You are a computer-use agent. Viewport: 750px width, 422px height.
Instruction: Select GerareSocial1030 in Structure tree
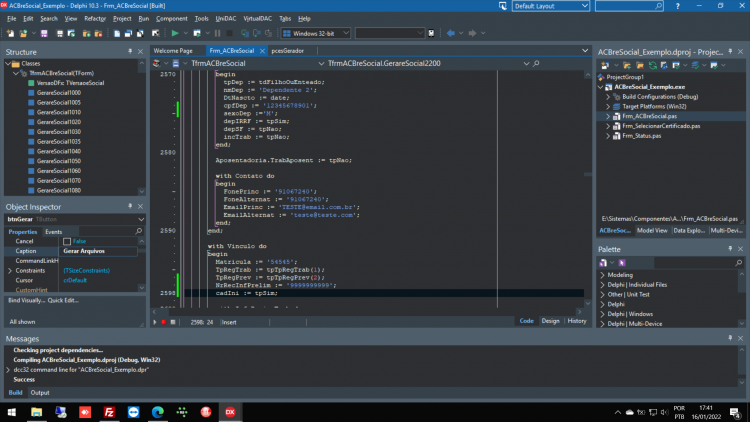pos(59,132)
